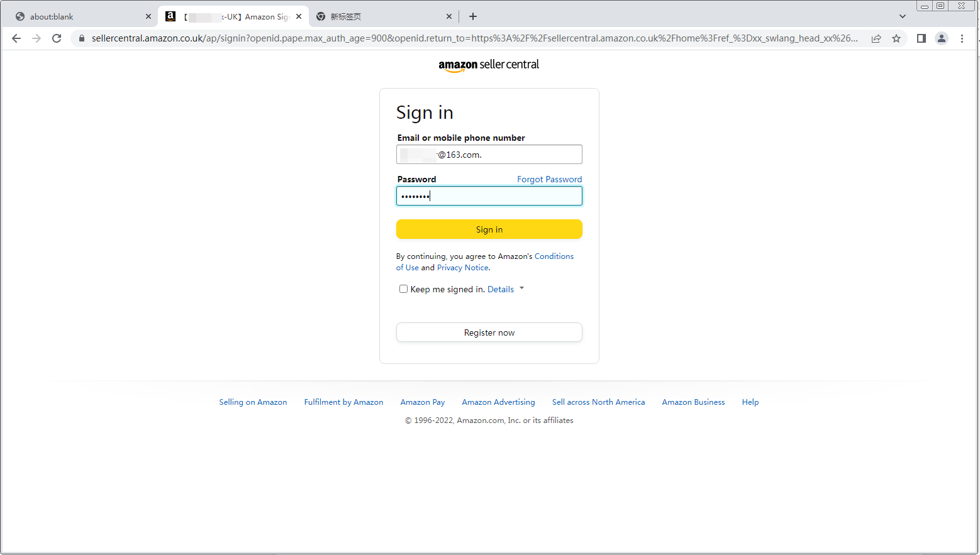This screenshot has width=980, height=555.
Task: Close the 新标签页 tab
Action: click(449, 16)
